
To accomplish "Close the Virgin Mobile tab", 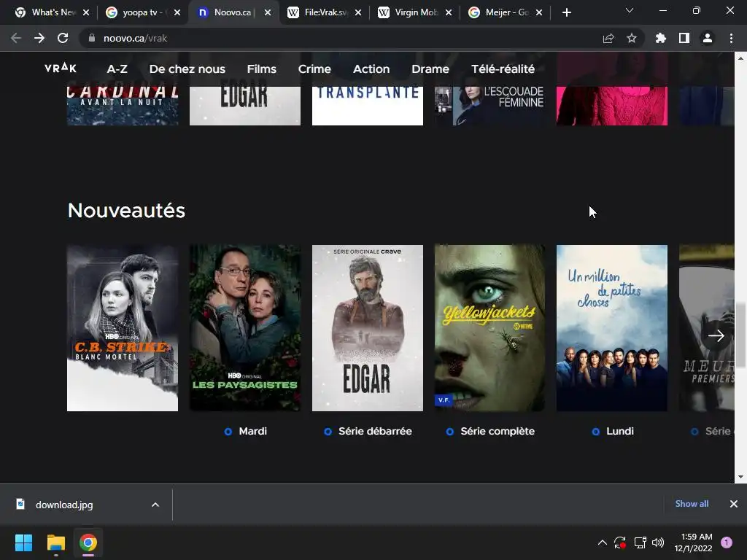I will tap(449, 12).
